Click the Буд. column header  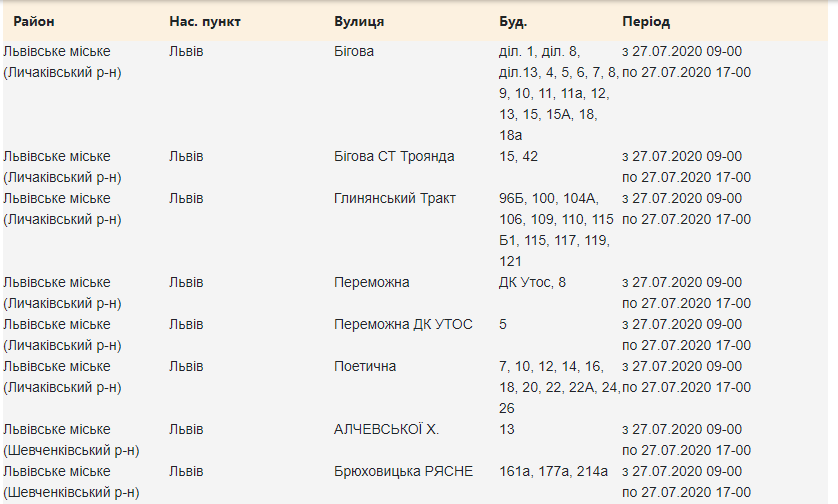(x=513, y=21)
